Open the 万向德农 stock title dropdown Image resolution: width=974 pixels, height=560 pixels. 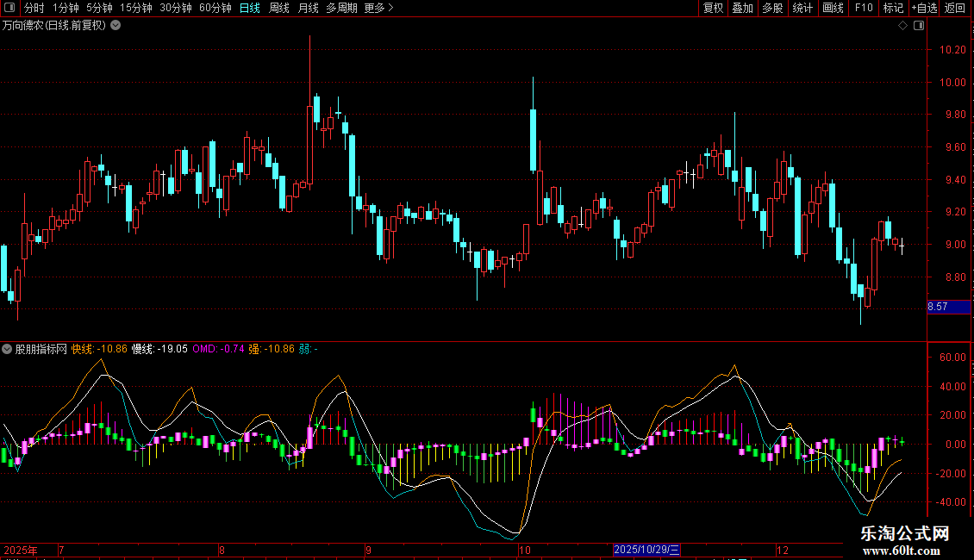116,26
